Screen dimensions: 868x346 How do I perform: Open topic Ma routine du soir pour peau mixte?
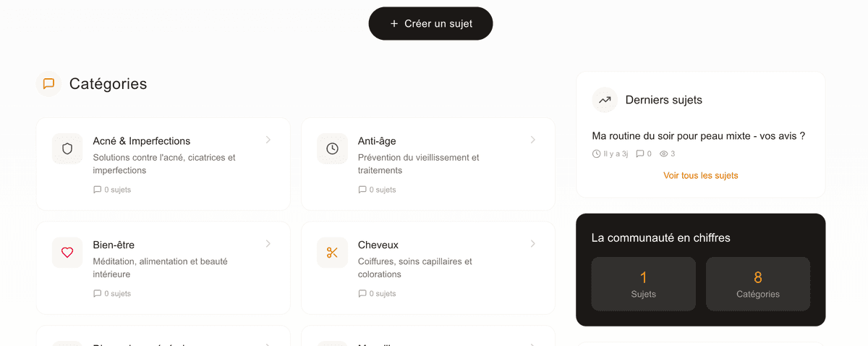click(698, 136)
